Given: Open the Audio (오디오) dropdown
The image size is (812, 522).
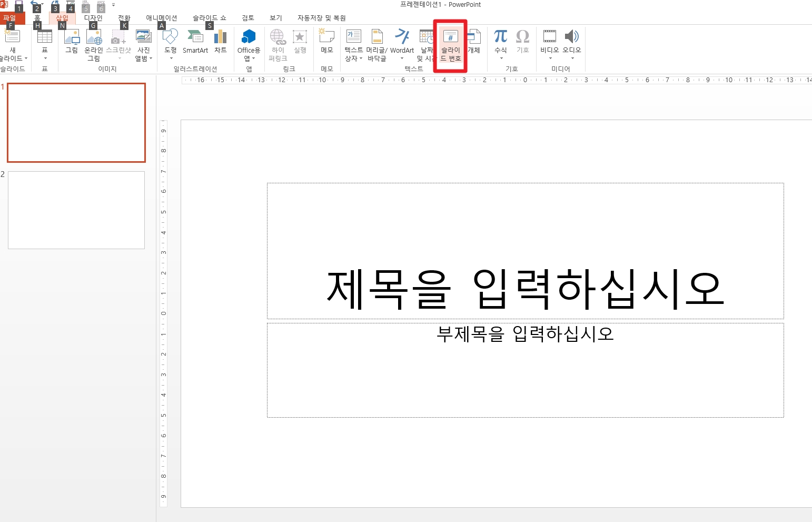Looking at the screenshot, I should pyautogui.click(x=572, y=58).
